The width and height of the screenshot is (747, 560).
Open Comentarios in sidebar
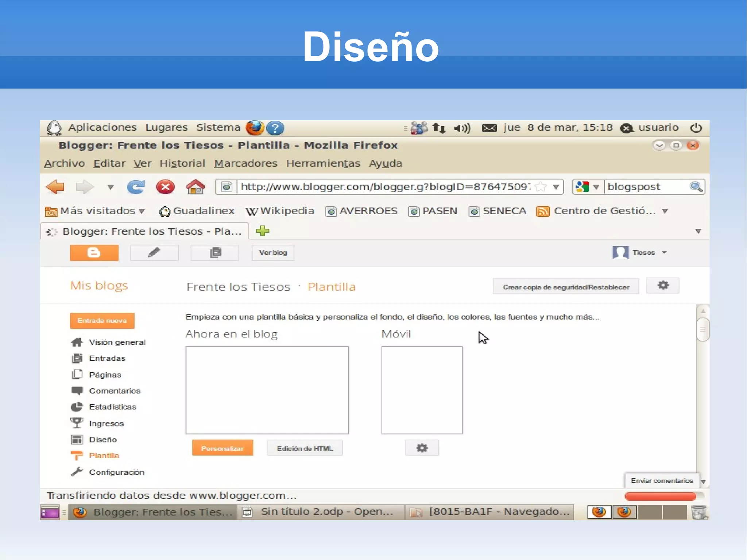(105, 391)
